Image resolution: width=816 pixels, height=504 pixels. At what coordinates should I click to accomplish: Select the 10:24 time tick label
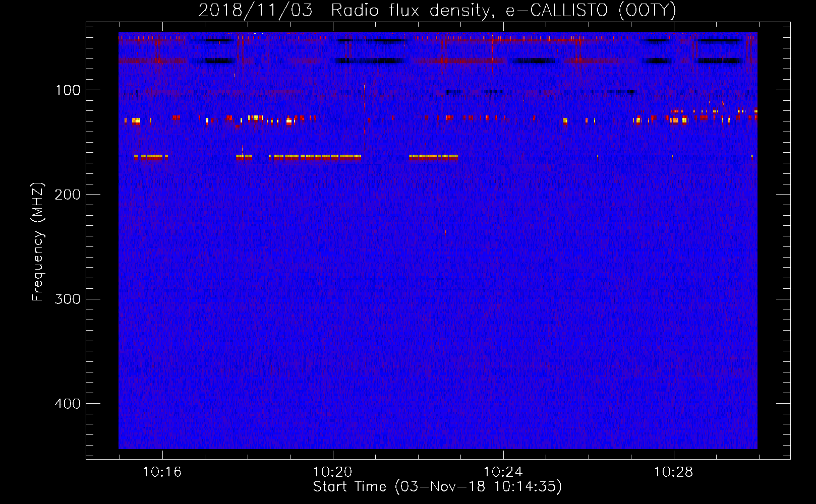coord(503,472)
